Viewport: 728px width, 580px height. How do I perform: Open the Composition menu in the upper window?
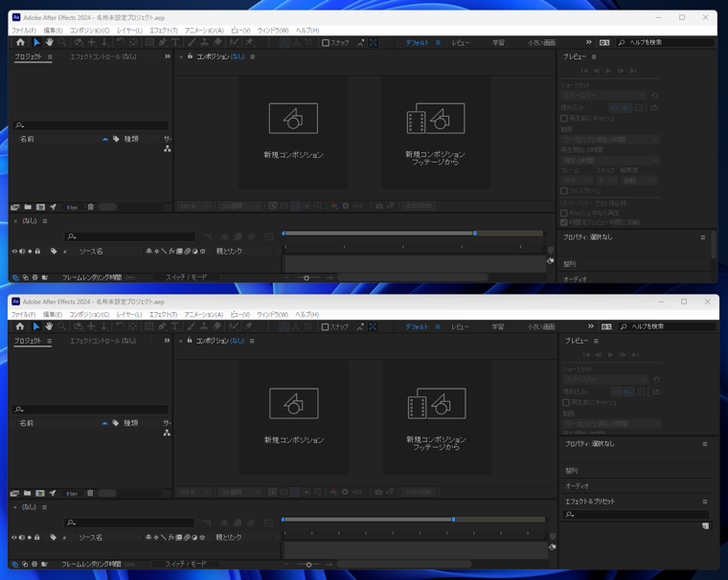coord(90,31)
